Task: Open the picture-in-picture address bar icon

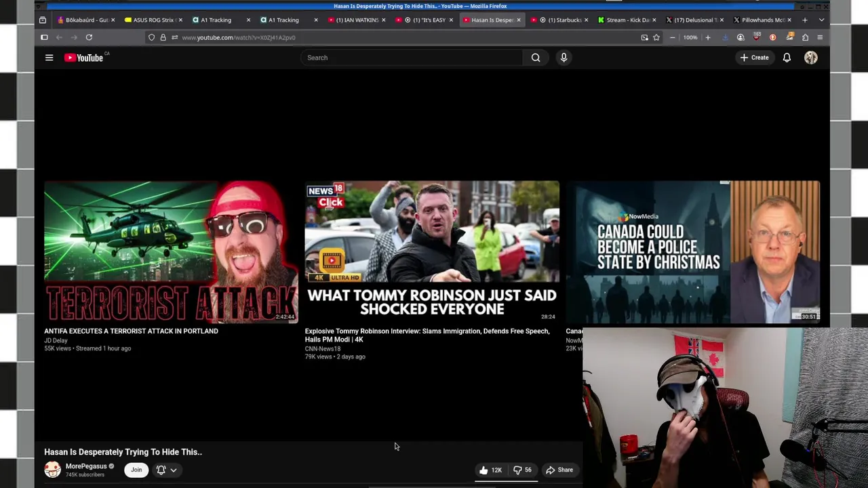Action: (644, 37)
